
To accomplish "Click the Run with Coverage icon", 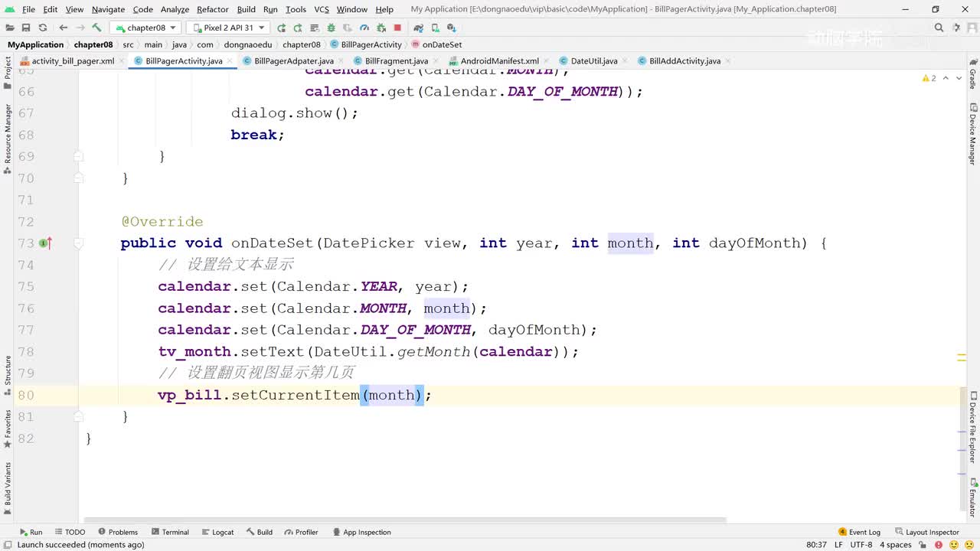I will (x=348, y=28).
